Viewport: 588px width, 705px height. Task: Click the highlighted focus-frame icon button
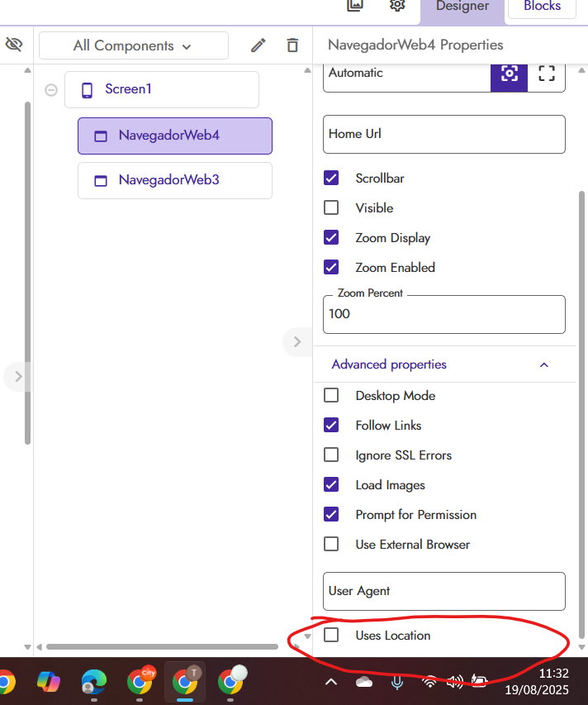[x=510, y=73]
